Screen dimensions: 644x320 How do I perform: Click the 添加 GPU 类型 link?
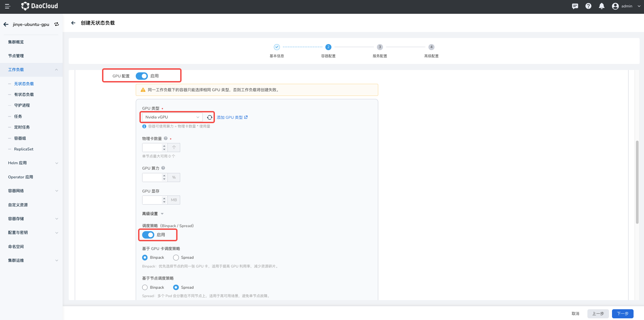coord(232,117)
